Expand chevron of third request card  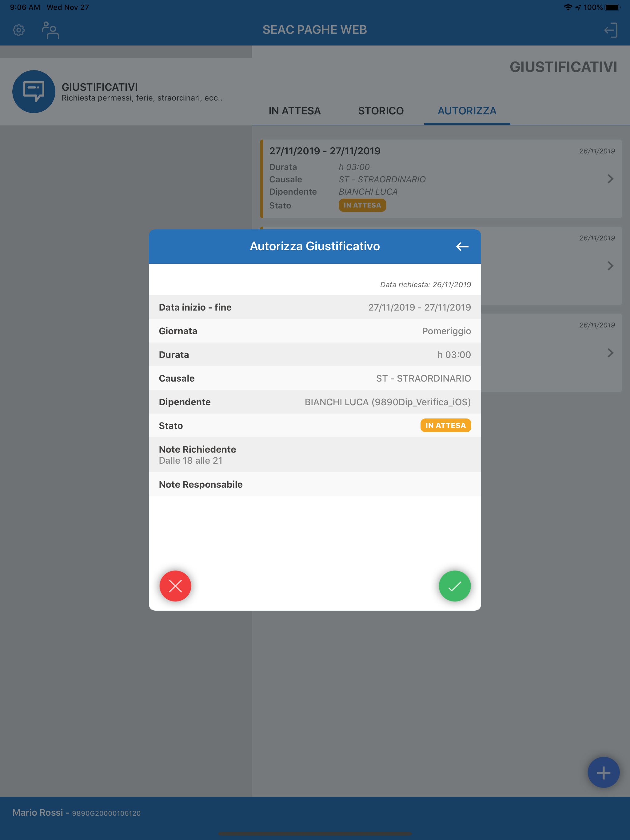610,353
